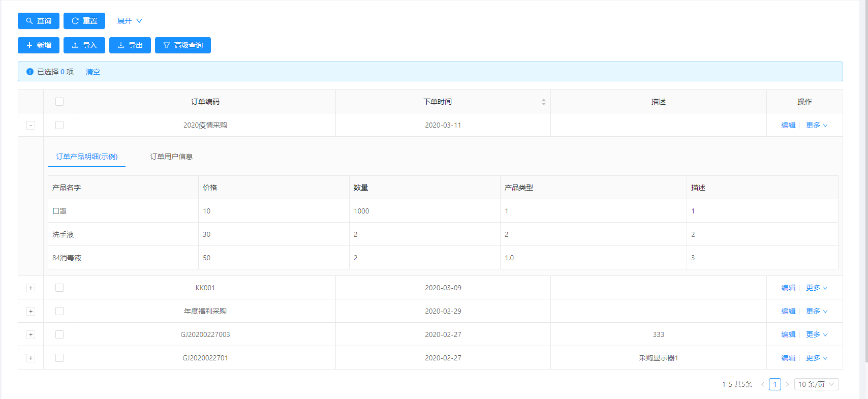Screen dimensions: 868x399
Task: Go to previous page arrow
Action: pos(762,384)
